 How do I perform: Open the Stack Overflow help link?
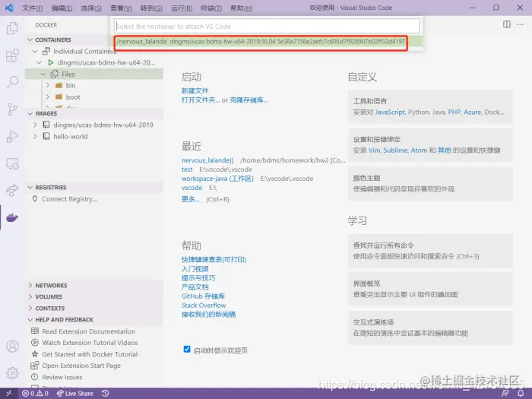click(204, 306)
